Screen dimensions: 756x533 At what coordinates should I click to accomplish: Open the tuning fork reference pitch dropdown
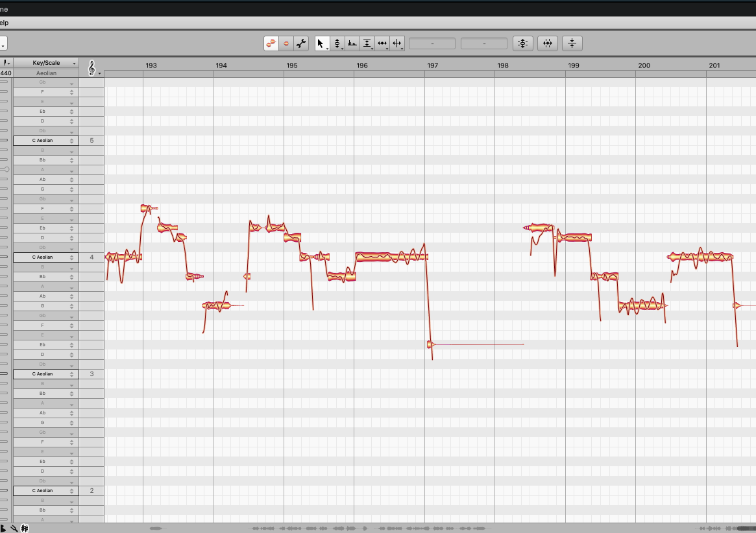(x=6, y=63)
